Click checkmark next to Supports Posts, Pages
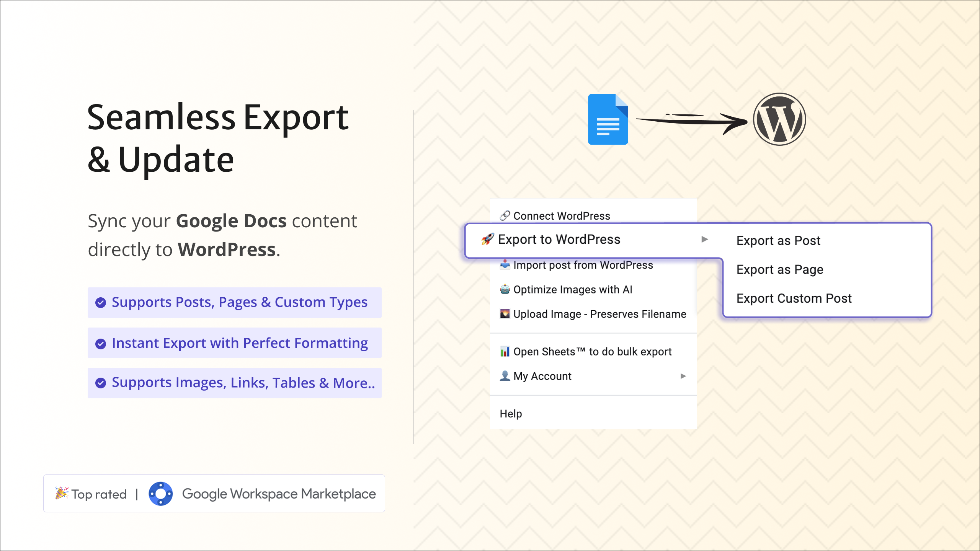 101,303
